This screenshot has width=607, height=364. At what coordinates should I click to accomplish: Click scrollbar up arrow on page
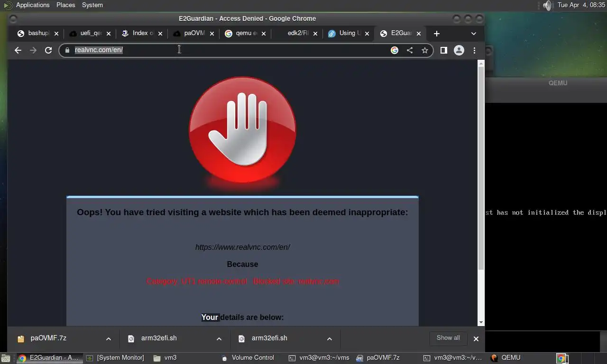point(481,63)
